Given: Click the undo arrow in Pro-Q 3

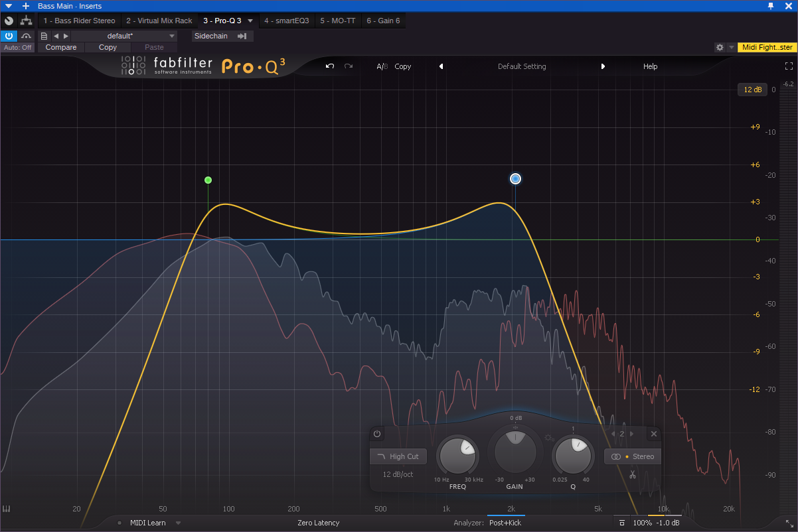Looking at the screenshot, I should pos(330,66).
